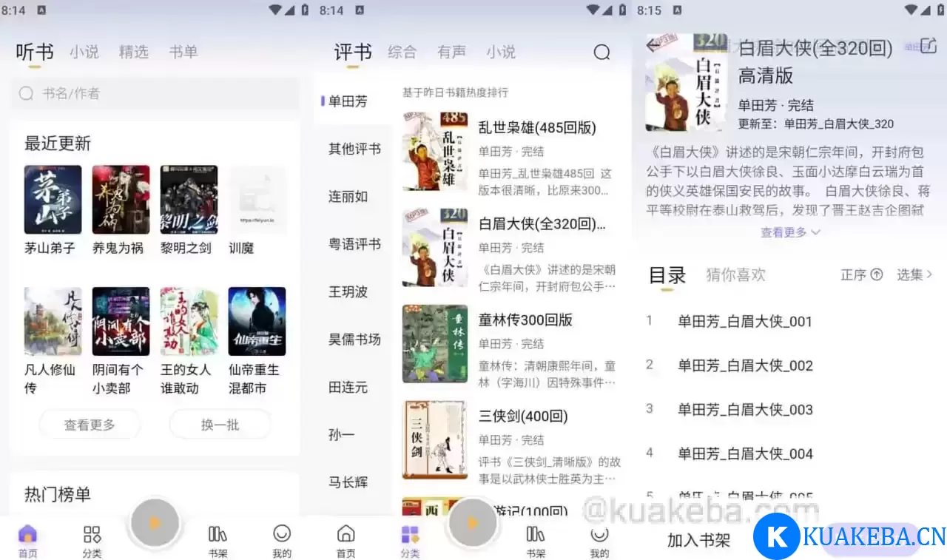Open the 茅山弟子 book cover

53,200
